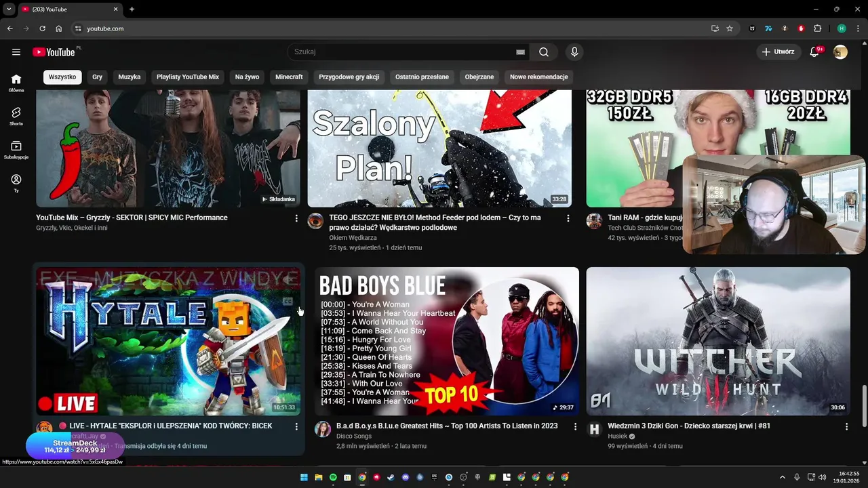The width and height of the screenshot is (868, 488).
Task: Open the Disco Songs channel link
Action: 353,436
